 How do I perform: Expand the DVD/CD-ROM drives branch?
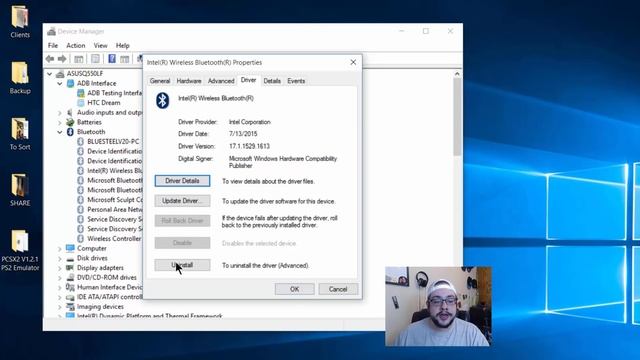click(x=60, y=278)
